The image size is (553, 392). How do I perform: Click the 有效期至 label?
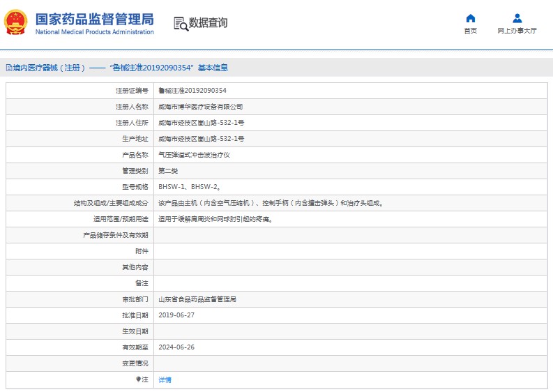tap(135, 347)
